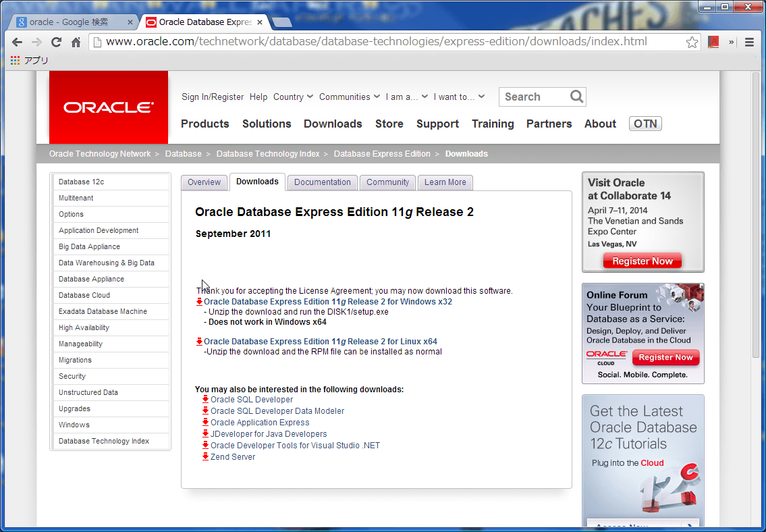Screen dimensions: 766x532
Task: Expand the Communities dropdown
Action: pyautogui.click(x=349, y=97)
